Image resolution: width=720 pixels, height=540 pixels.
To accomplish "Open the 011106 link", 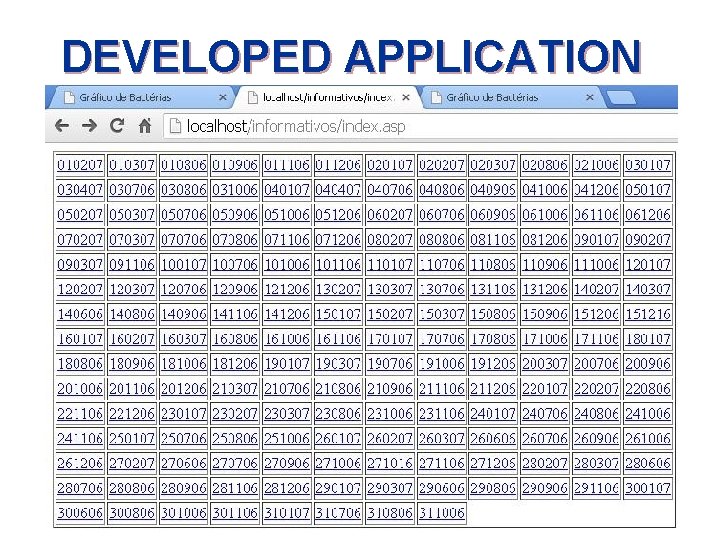I will coord(287,164).
